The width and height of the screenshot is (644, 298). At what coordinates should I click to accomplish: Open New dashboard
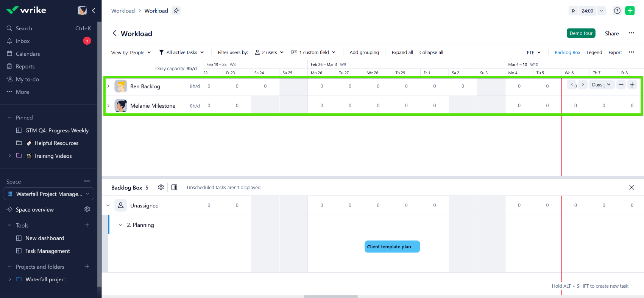tap(45, 238)
